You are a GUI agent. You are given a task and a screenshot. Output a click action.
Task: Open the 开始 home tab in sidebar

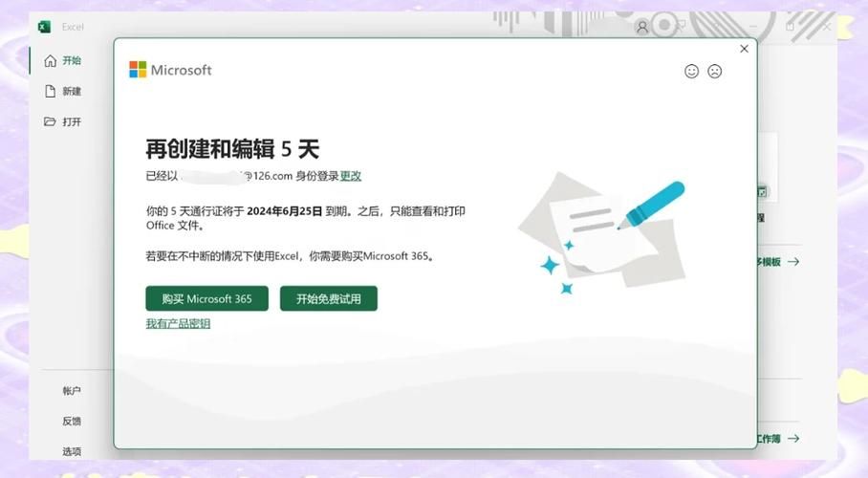pyautogui.click(x=62, y=60)
